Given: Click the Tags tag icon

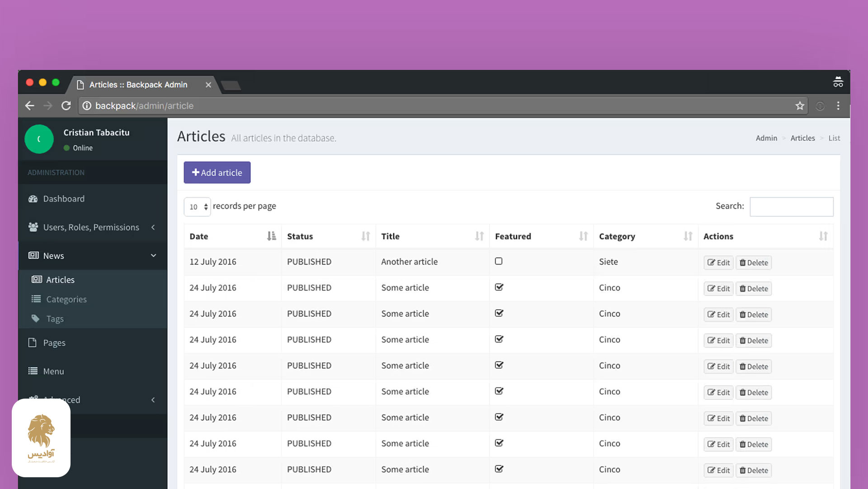Looking at the screenshot, I should [36, 318].
